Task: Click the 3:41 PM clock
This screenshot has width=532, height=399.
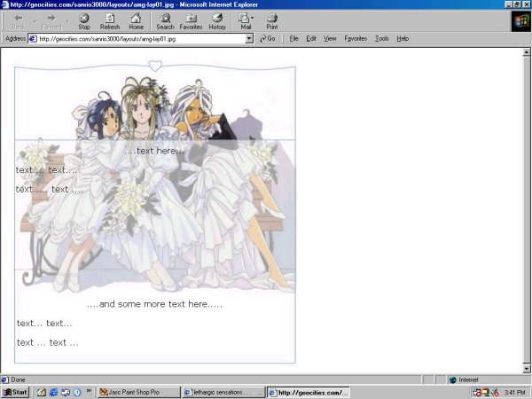Action: click(514, 393)
